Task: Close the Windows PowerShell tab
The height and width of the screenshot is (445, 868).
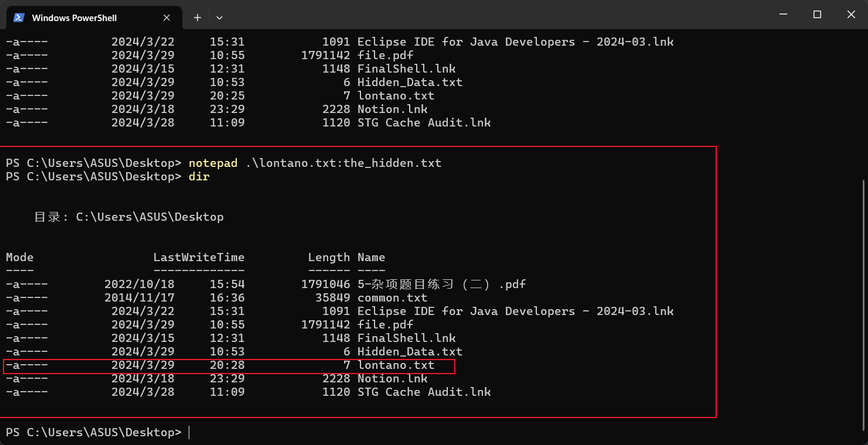Action: tap(166, 18)
